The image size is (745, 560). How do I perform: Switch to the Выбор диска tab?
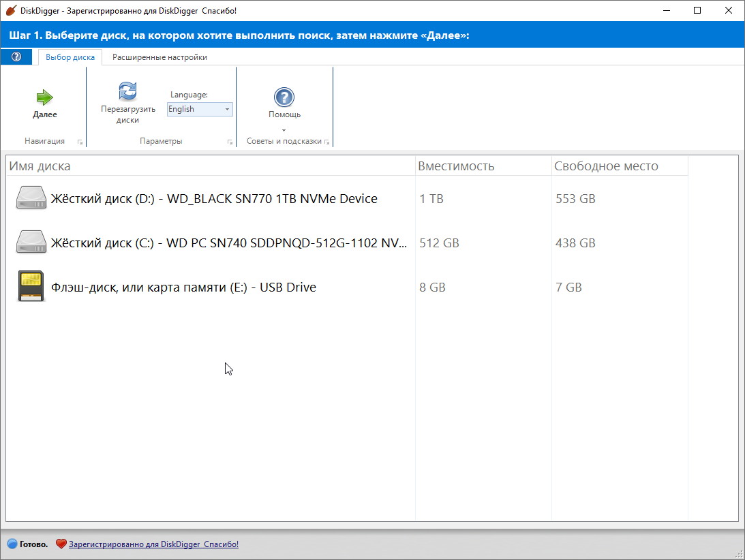tap(70, 57)
